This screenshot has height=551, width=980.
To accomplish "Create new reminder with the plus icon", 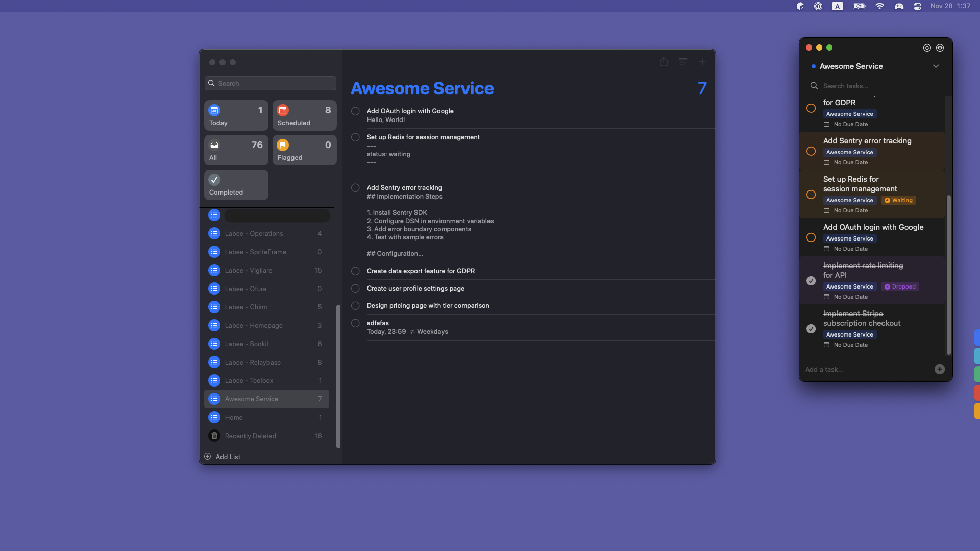I will coord(702,62).
